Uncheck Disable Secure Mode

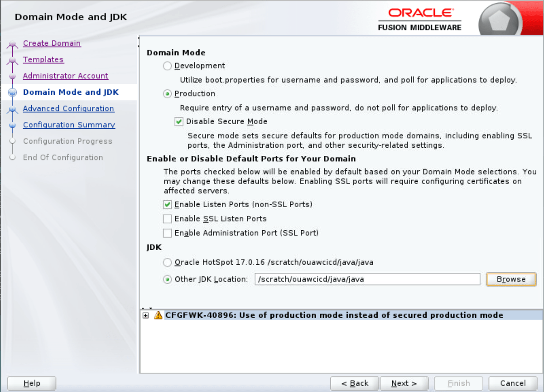click(178, 121)
